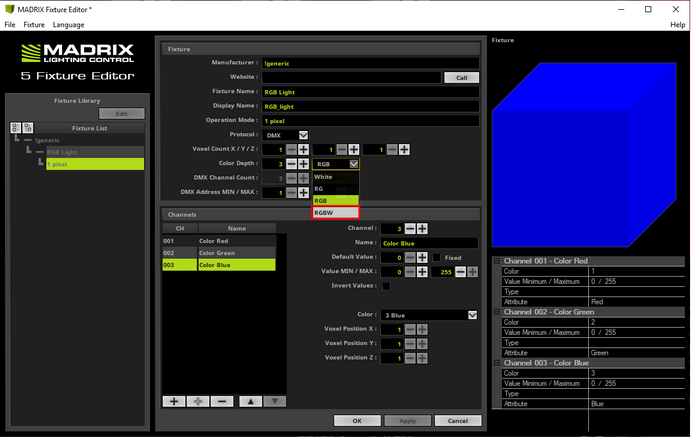This screenshot has height=437, width=691.
Task: Decrease DMX Address MIN with its minus button
Action: pos(291,193)
